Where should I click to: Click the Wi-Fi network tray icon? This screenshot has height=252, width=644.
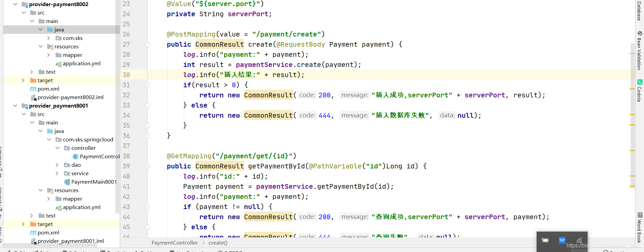pos(579,240)
